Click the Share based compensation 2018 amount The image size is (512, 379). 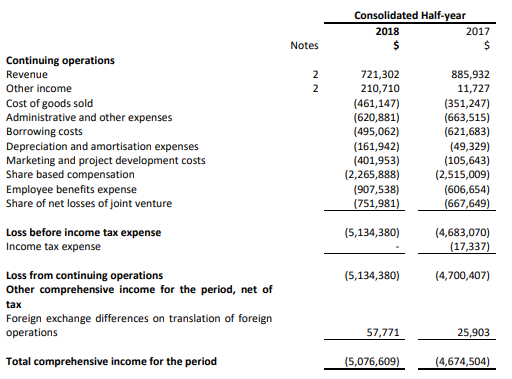[x=372, y=175]
